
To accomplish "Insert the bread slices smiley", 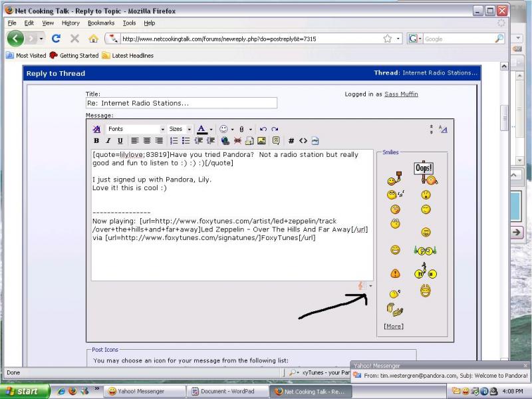I will point(394,309).
